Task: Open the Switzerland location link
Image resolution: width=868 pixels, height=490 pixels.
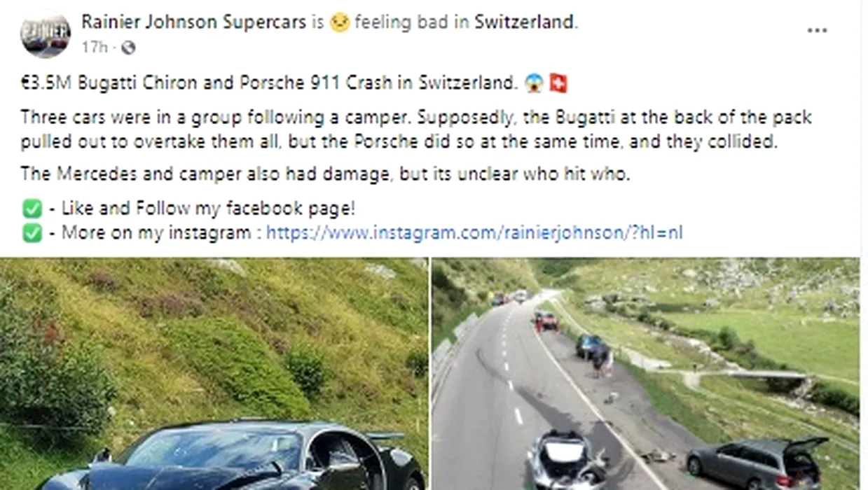Action: [x=525, y=22]
